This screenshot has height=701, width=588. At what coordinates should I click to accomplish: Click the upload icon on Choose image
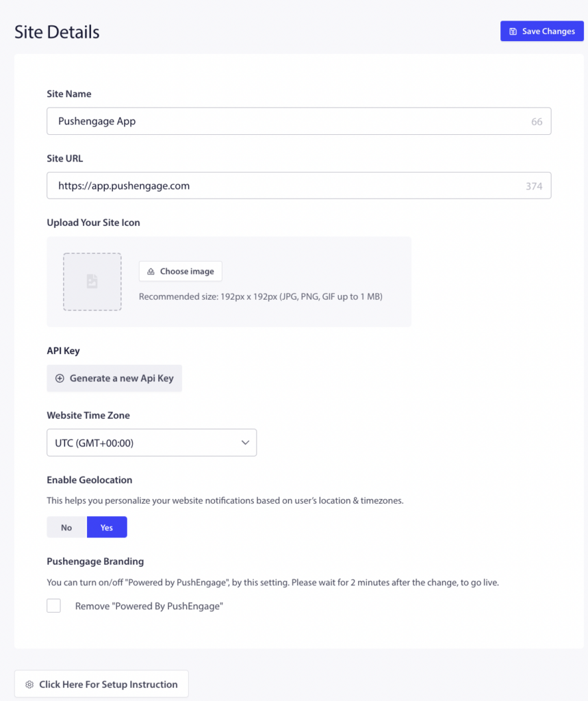(x=151, y=271)
